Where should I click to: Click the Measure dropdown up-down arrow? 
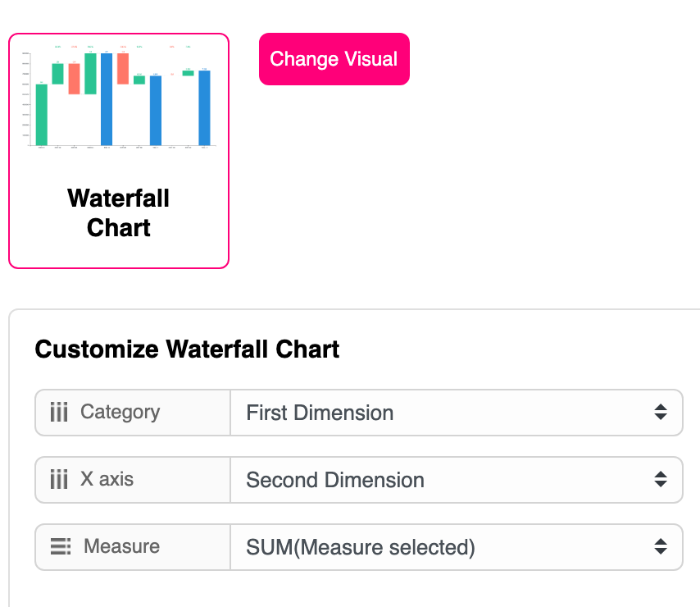click(x=661, y=547)
